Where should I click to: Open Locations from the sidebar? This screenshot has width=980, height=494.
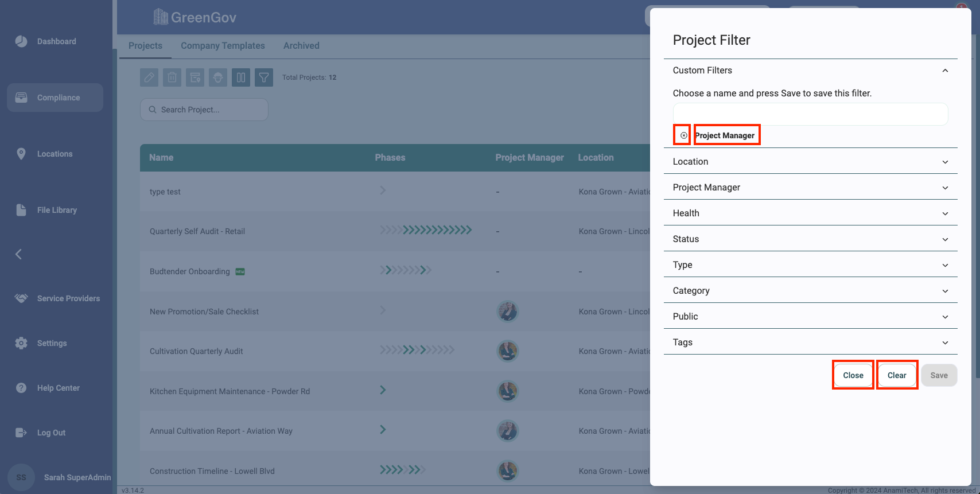(45, 154)
